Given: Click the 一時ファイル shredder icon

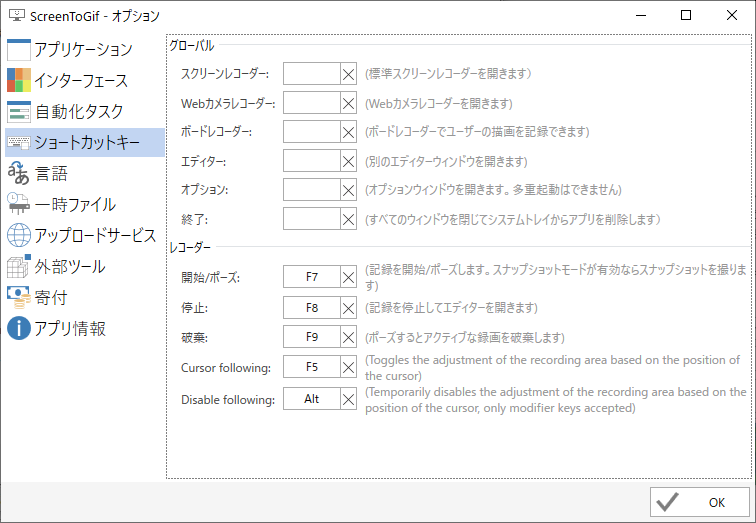Looking at the screenshot, I should tap(19, 204).
